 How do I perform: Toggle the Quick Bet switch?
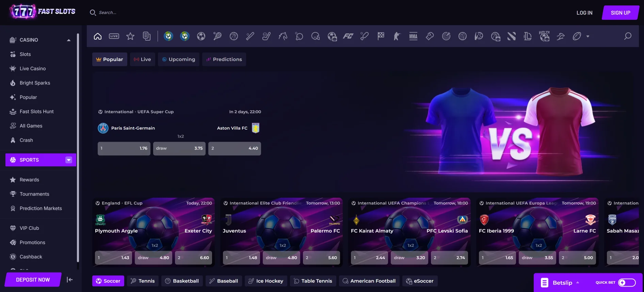(627, 282)
